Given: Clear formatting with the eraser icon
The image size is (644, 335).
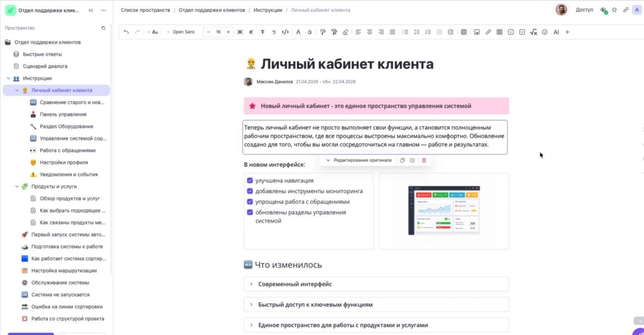Looking at the screenshot, I should click(x=346, y=32).
